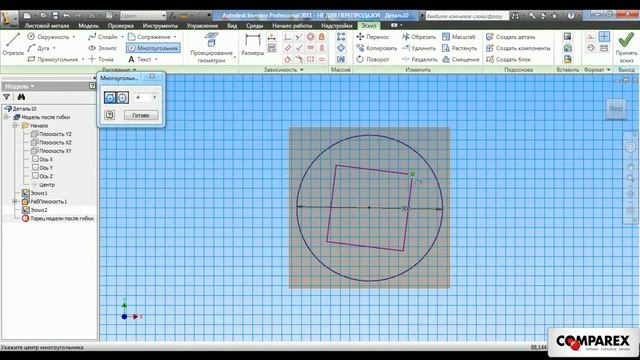The height and width of the screenshot is (360, 640).
Task: Select the Растянуть stretch tool
Action: pos(460,48)
